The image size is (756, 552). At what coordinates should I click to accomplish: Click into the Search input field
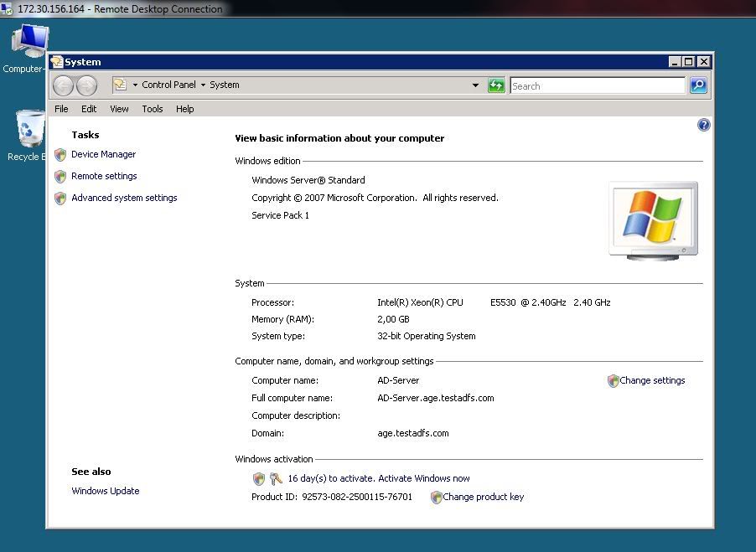pos(598,86)
